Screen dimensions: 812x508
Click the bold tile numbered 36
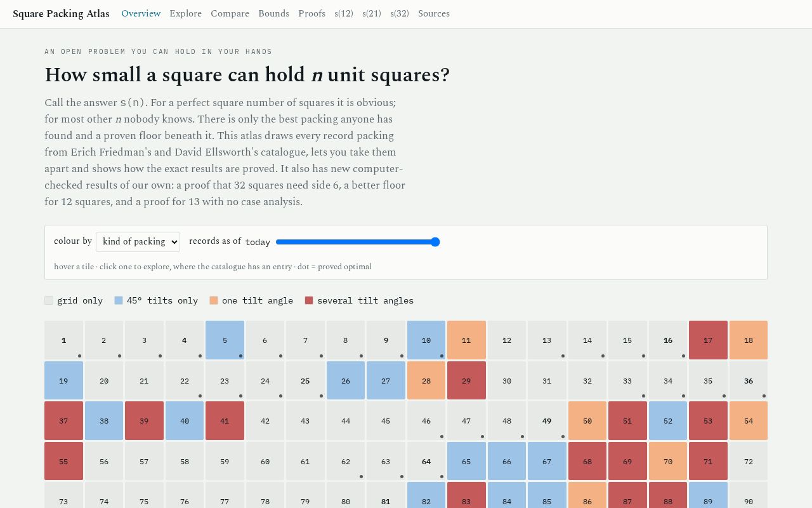click(x=749, y=381)
